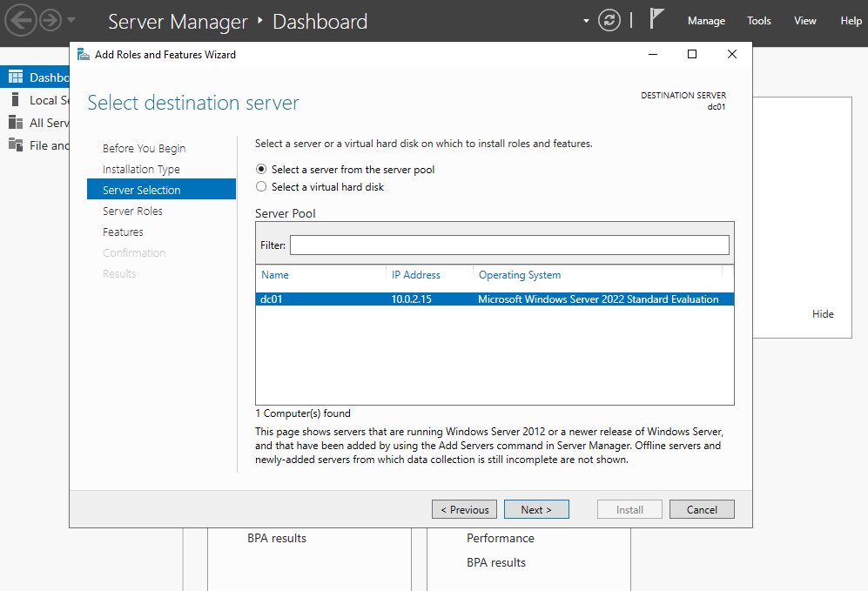This screenshot has height=591, width=868.
Task: Click Hide link in dashboard
Action: [823, 313]
